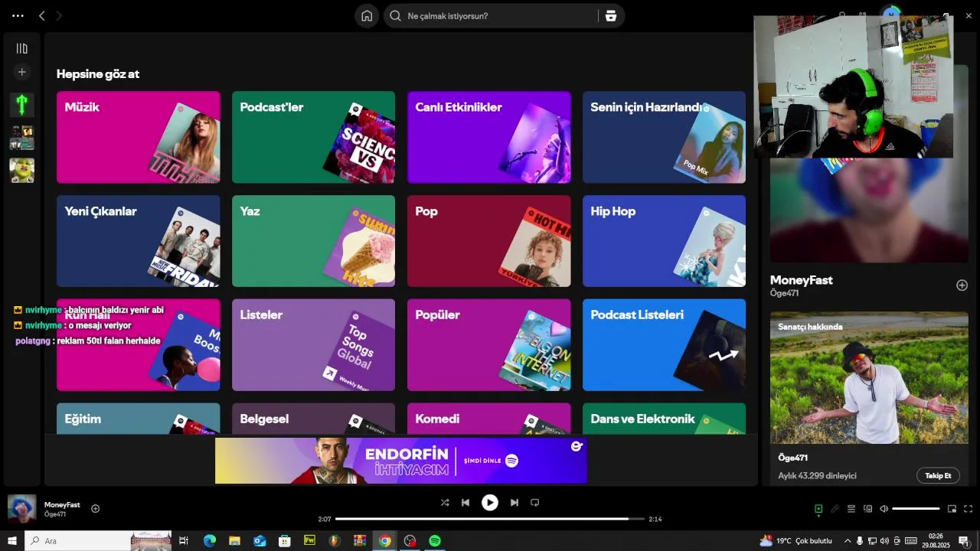Add MoneyFast via plus in right panel

(x=962, y=285)
